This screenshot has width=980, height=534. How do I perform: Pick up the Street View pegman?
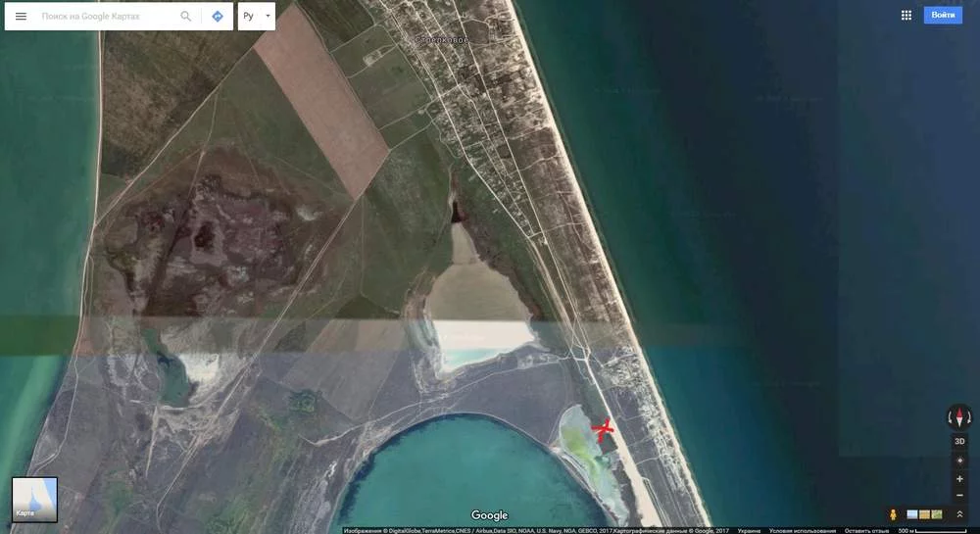[x=893, y=514]
